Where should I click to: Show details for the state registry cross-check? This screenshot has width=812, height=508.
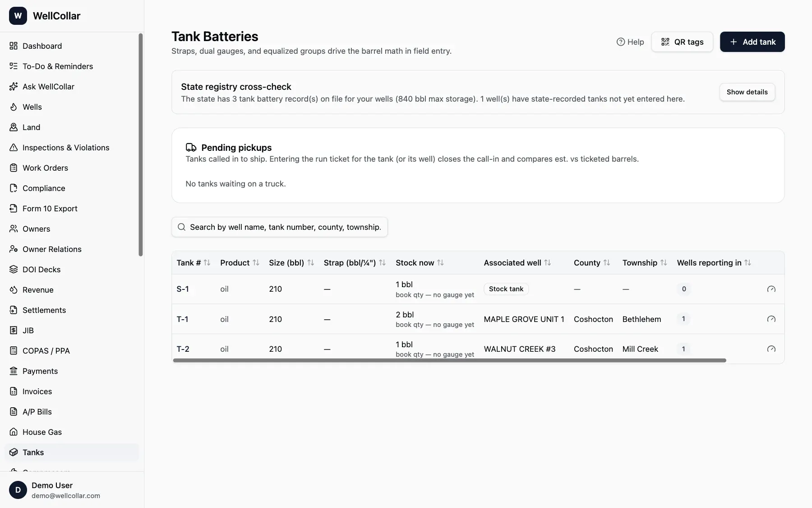747,92
